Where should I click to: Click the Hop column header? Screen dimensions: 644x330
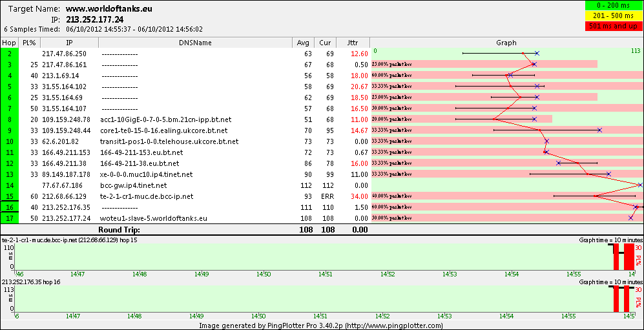(x=8, y=43)
